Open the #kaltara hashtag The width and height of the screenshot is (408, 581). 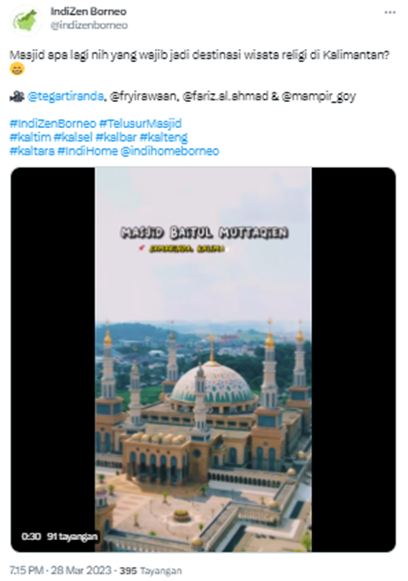pyautogui.click(x=32, y=151)
